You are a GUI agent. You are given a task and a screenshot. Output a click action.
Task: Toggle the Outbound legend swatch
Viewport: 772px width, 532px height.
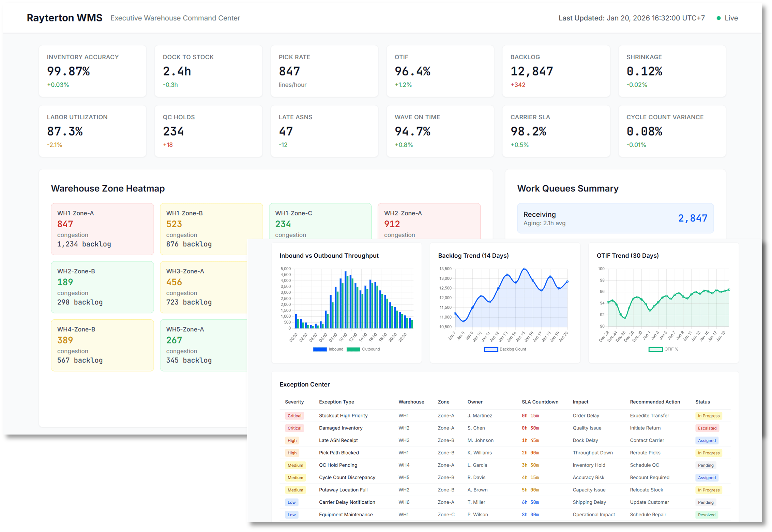(x=353, y=349)
